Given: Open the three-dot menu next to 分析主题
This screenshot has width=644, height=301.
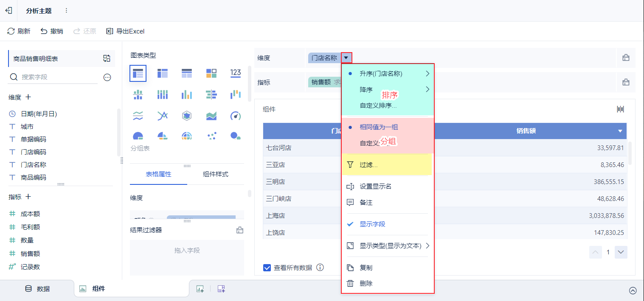Looking at the screenshot, I should (66, 11).
